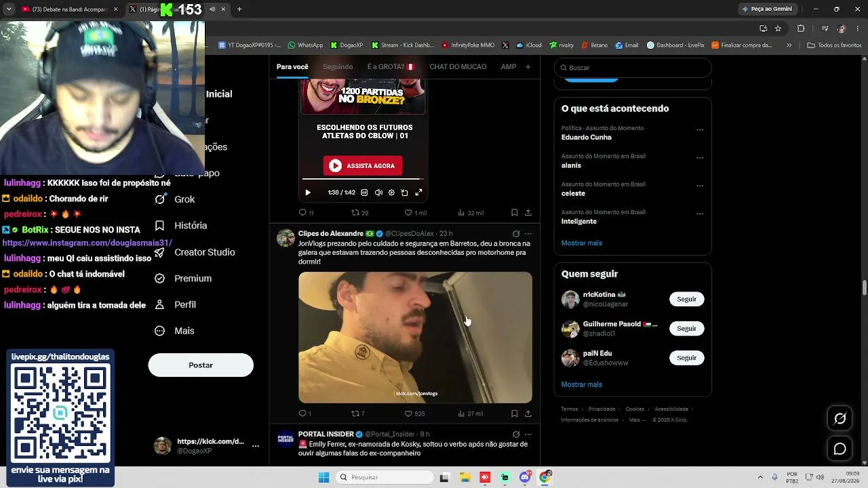View stats of the 27 mil views post
The image size is (868, 488).
(x=471, y=413)
